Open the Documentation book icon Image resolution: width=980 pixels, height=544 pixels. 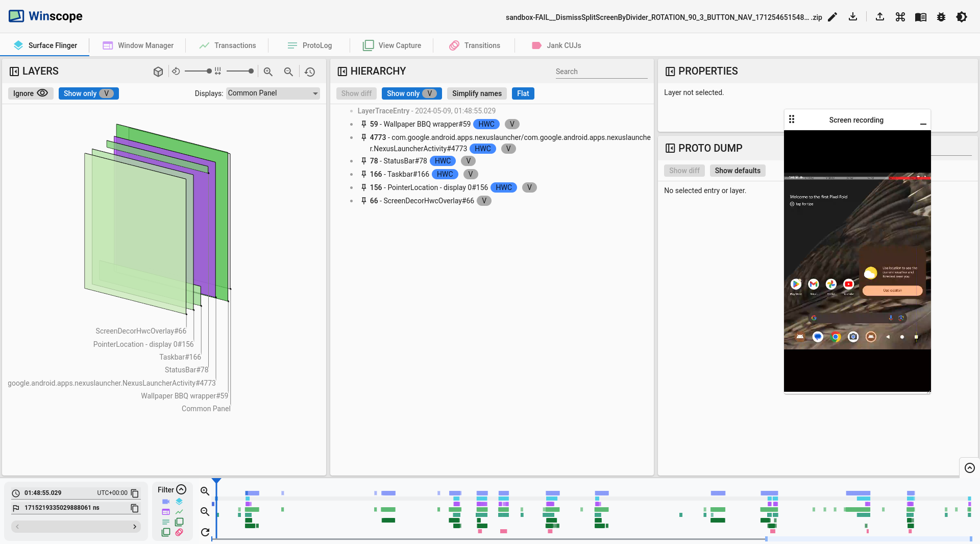tap(920, 17)
